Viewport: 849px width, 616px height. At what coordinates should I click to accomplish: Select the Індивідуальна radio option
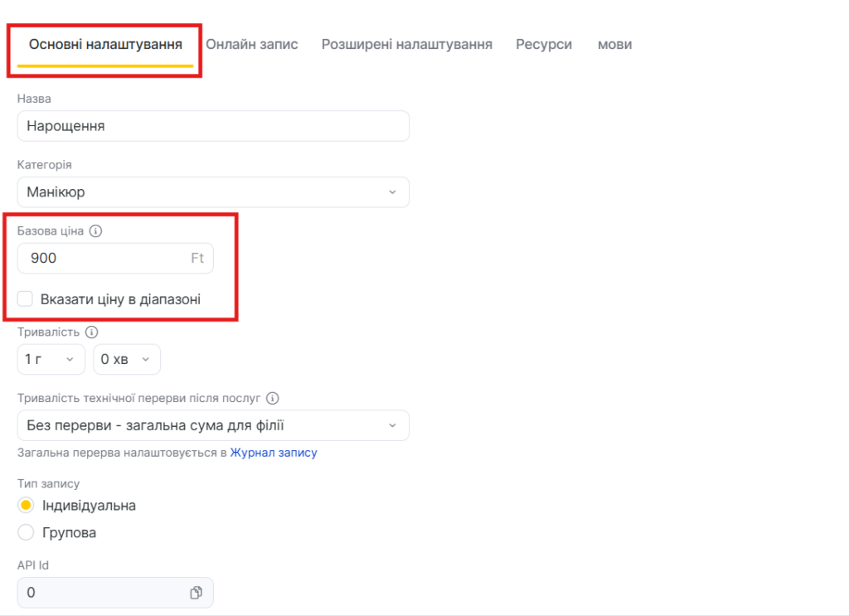26,505
